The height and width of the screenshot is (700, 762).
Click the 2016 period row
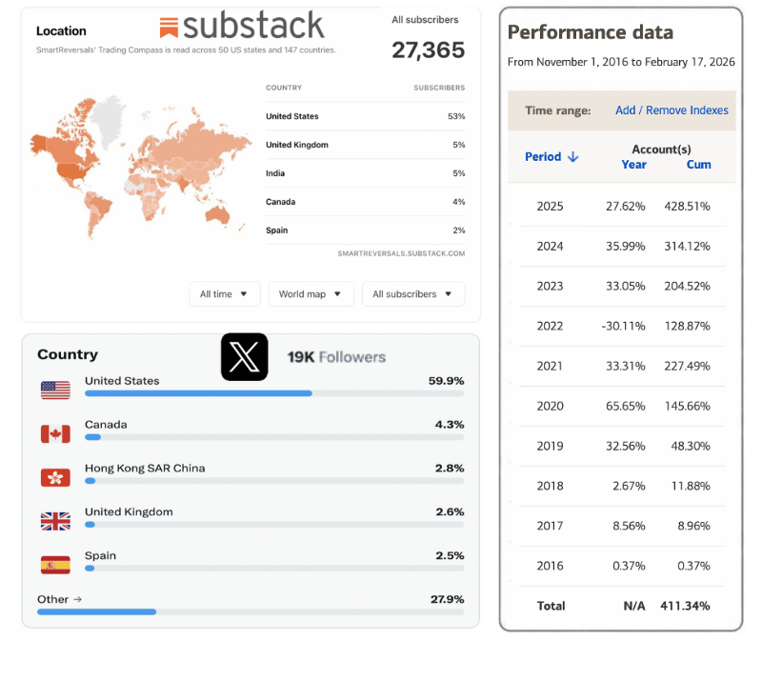pos(623,566)
